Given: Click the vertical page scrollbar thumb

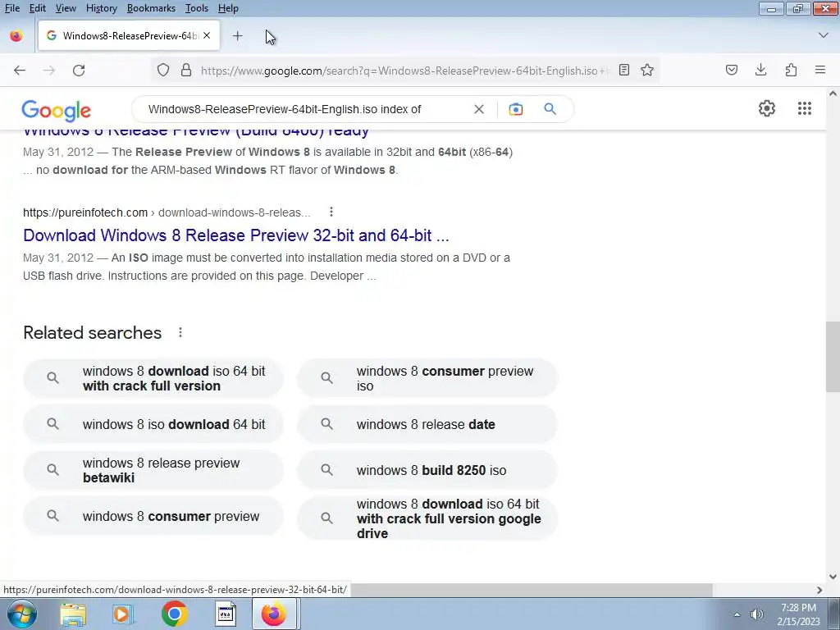Looking at the screenshot, I should 833,357.
